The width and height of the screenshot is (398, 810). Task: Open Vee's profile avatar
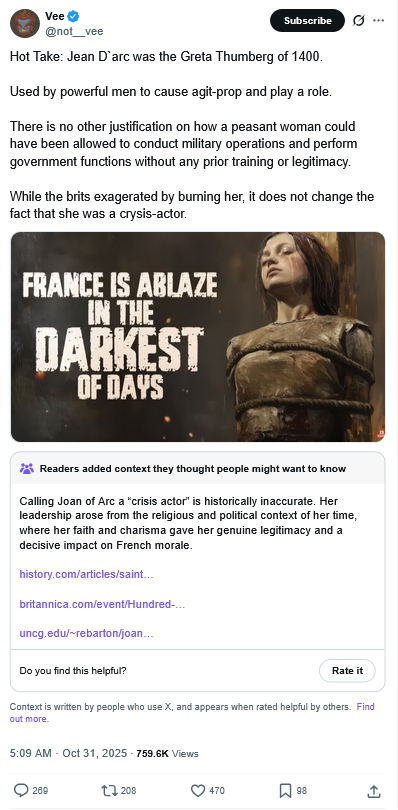[25, 23]
